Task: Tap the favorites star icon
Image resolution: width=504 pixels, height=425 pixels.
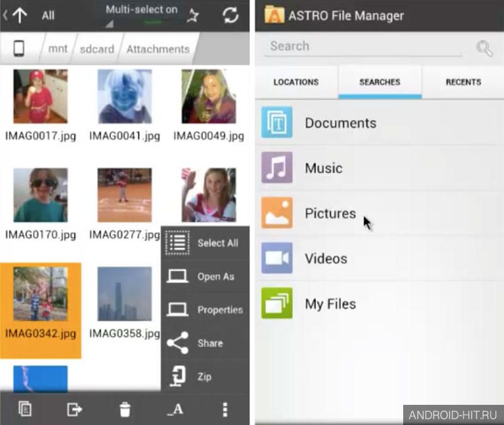Action: [x=193, y=15]
